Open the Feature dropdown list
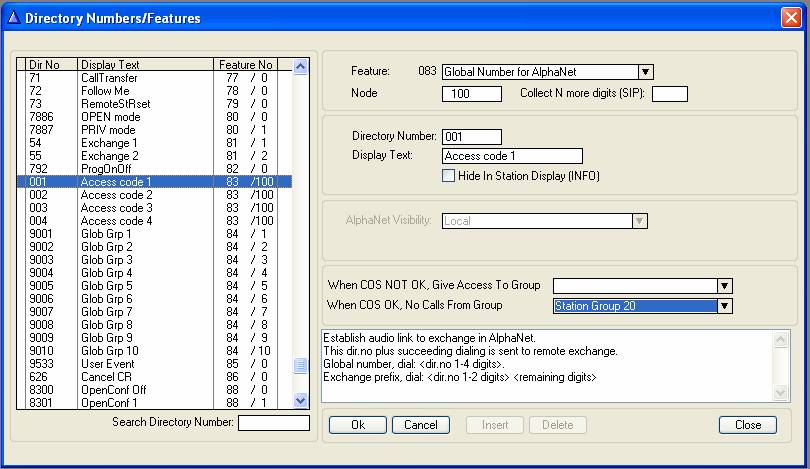Viewport: 810px width, 469px height. coord(646,72)
